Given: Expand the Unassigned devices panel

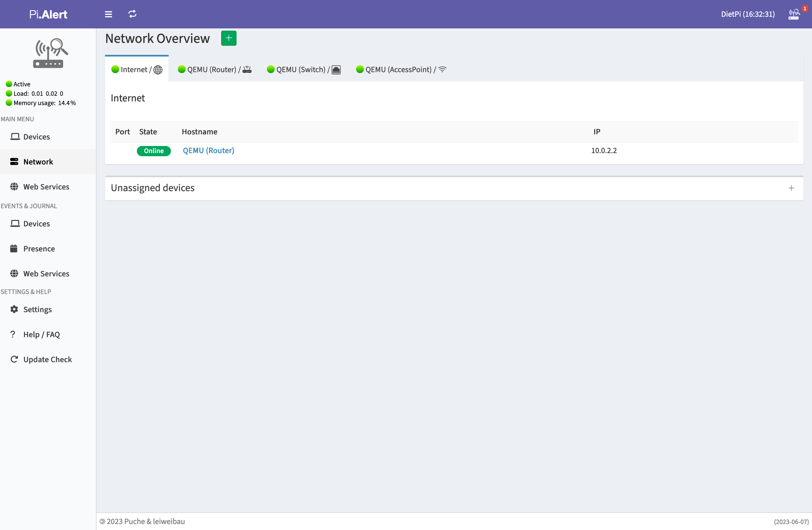Looking at the screenshot, I should pos(791,188).
